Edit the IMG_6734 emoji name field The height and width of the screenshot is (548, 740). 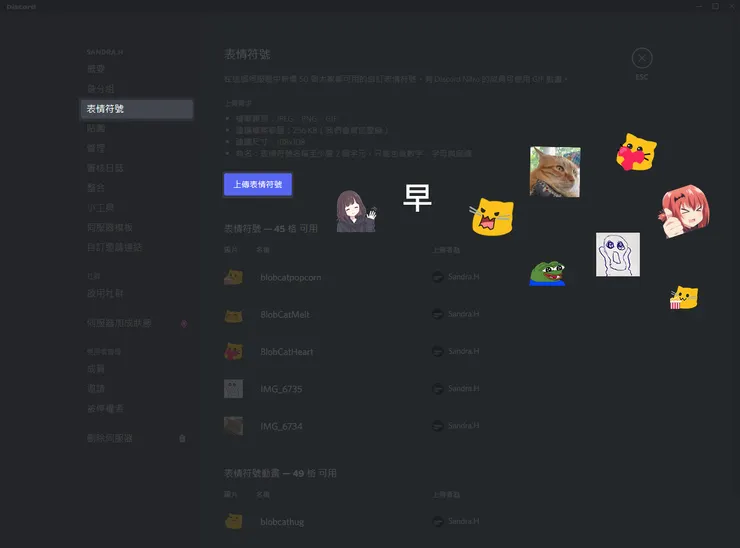click(281, 427)
